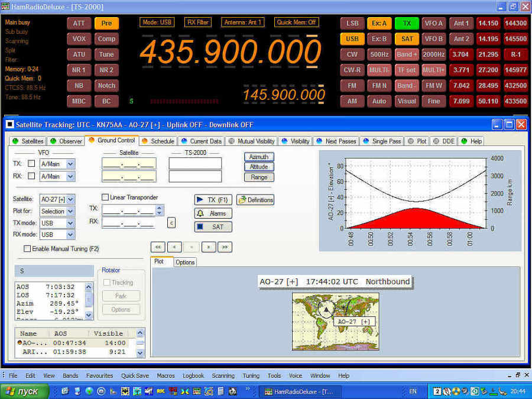Select VFO A on the radio
This screenshot has height=399, width=532.
(x=434, y=23)
